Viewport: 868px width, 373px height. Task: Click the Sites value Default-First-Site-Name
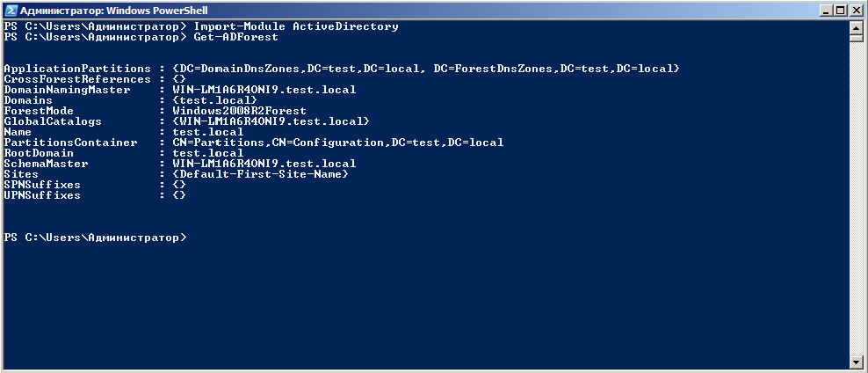pyautogui.click(x=261, y=174)
